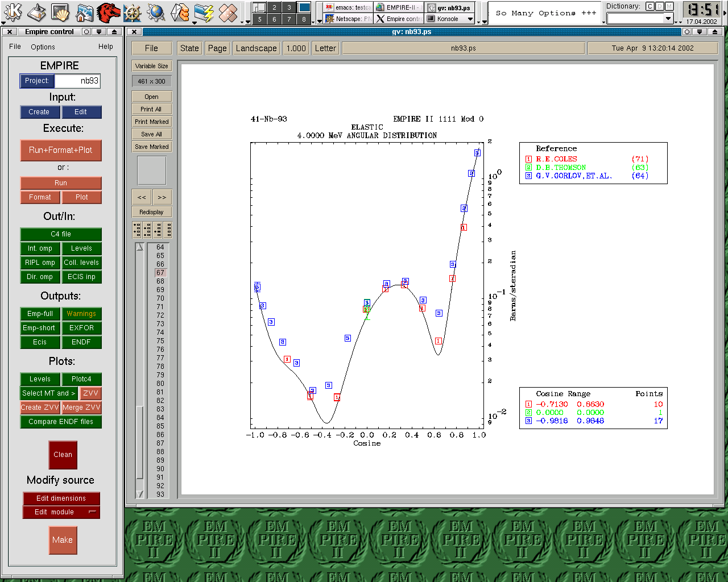Click the desktop access panel icon

point(36,11)
